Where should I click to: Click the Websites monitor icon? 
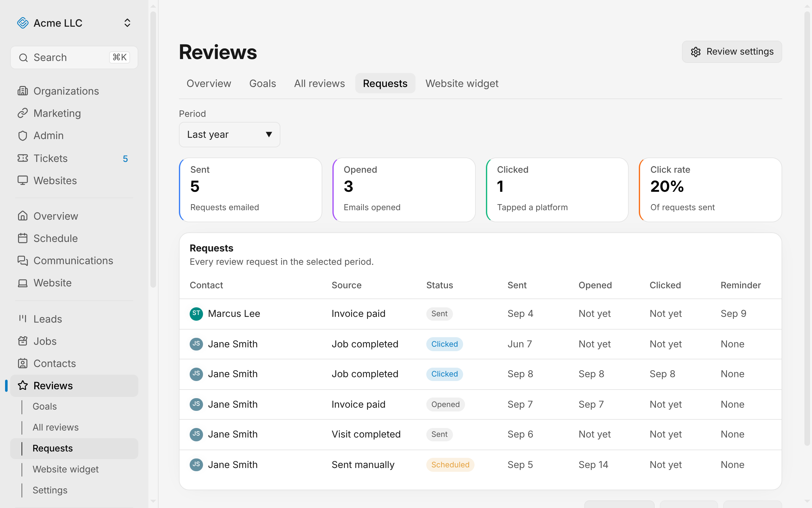coord(23,180)
